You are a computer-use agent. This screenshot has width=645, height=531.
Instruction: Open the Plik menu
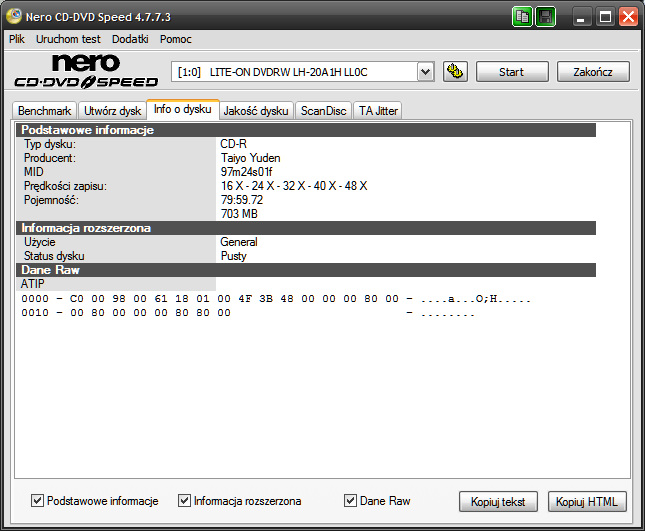tap(17, 39)
